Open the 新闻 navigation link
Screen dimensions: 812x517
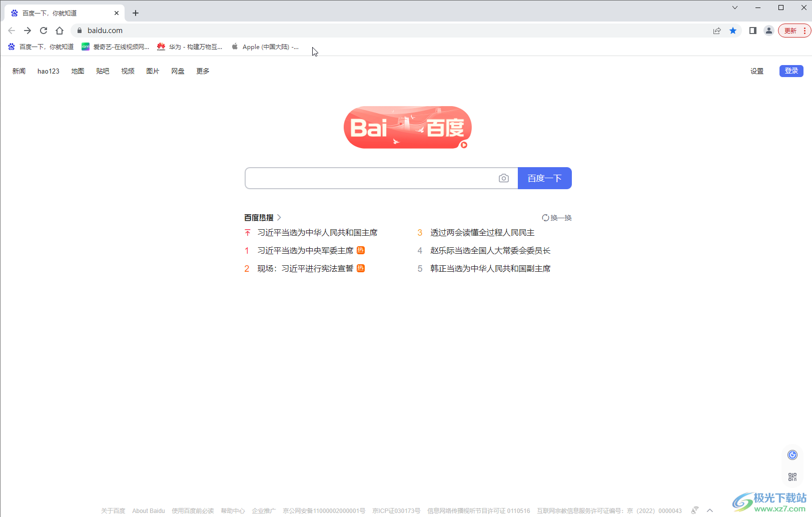click(19, 71)
